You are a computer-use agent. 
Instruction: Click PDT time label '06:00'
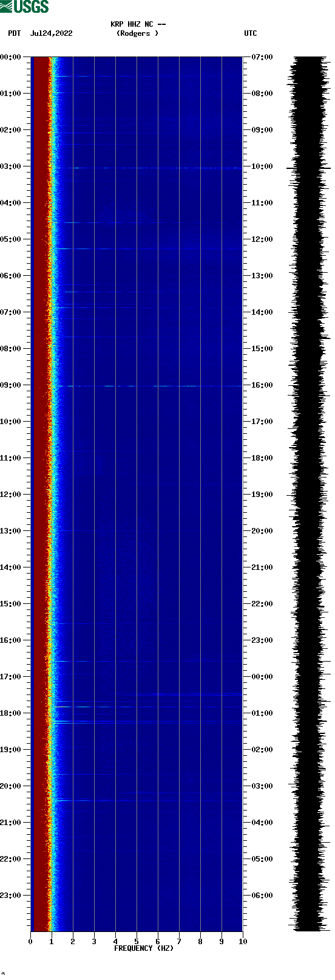11,276
